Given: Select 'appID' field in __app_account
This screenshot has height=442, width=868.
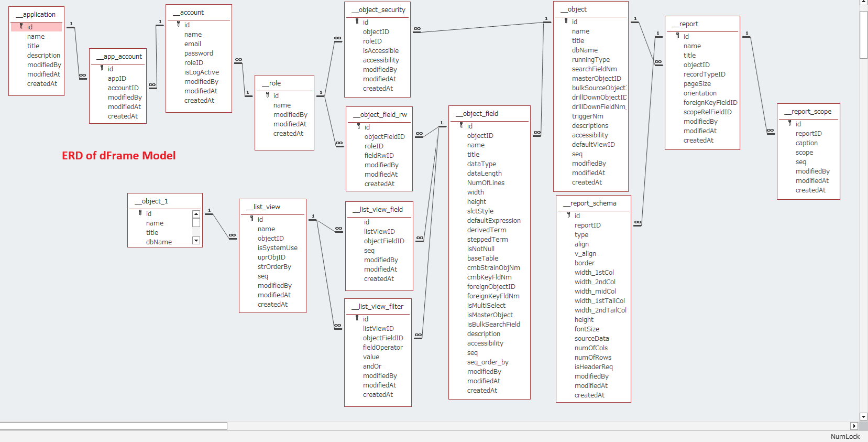Looking at the screenshot, I should (x=117, y=78).
